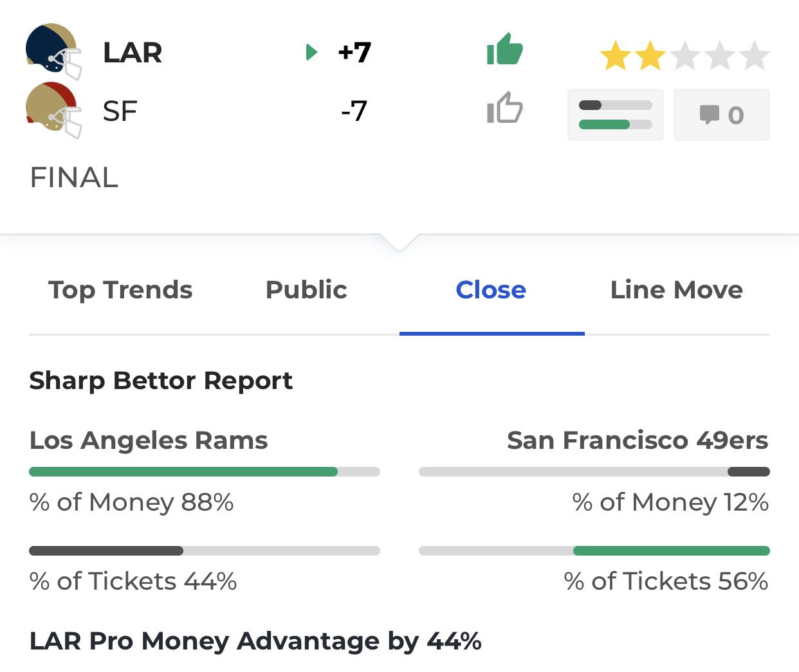Click the LAR Rams helmet icon

click(x=54, y=51)
